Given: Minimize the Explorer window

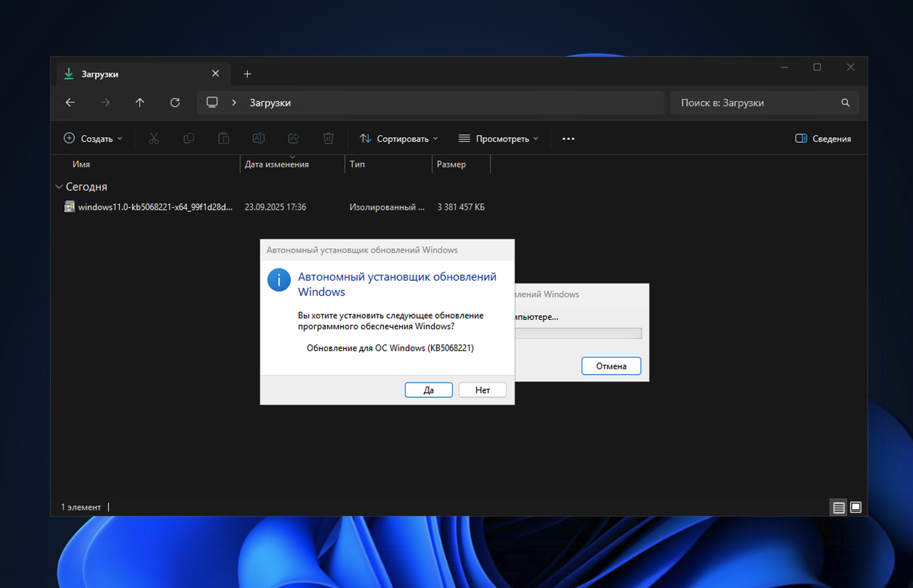Looking at the screenshot, I should coord(785,67).
